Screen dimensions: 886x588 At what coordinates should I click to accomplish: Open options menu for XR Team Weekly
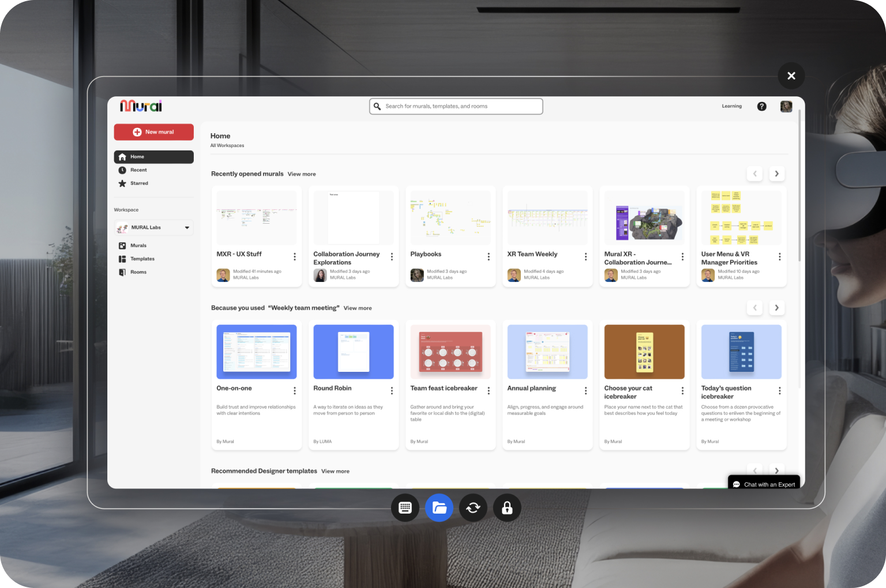[x=585, y=257]
